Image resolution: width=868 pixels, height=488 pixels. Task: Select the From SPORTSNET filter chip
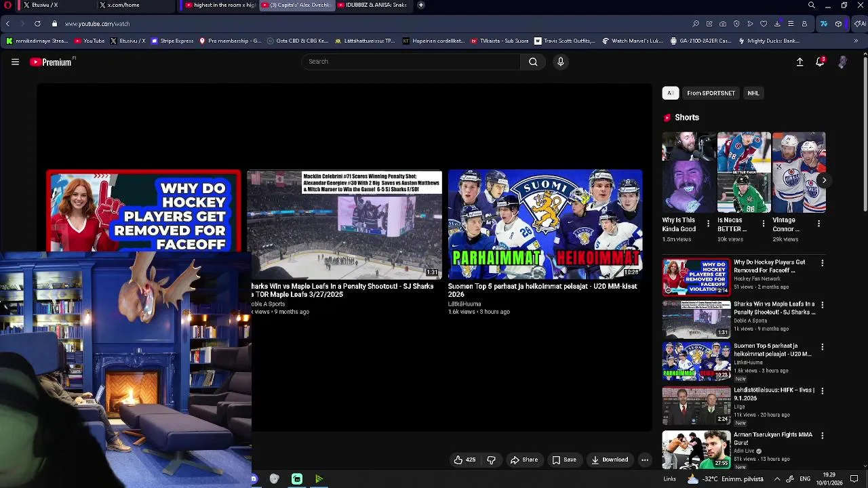pos(711,93)
